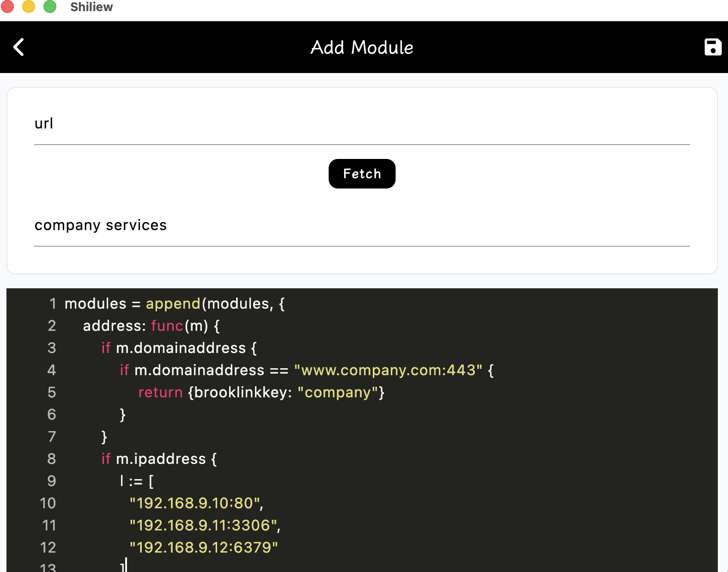The image size is (728, 572).
Task: Focus the url input field
Action: (362, 124)
